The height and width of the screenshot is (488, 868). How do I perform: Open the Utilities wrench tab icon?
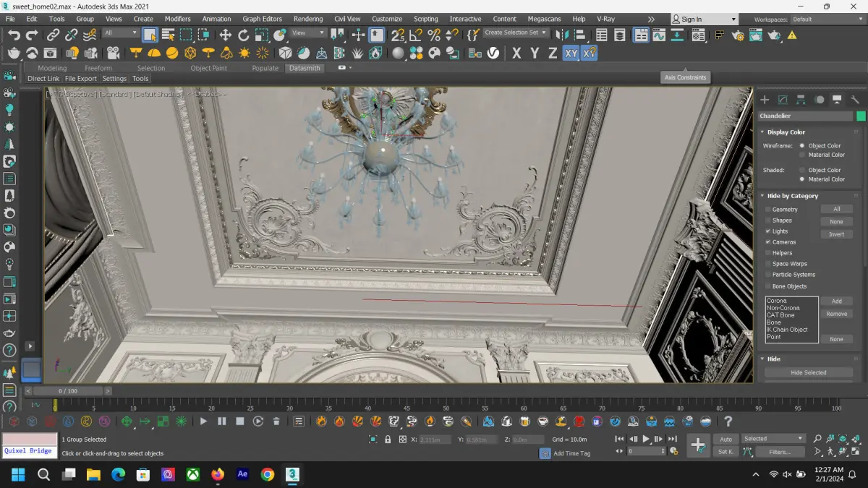pyautogui.click(x=854, y=99)
